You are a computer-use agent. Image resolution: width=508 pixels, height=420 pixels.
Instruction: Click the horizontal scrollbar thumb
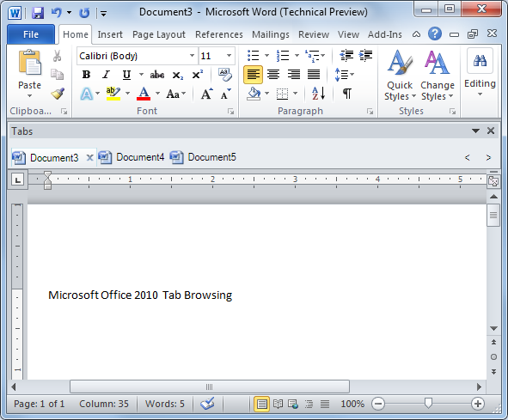(x=210, y=387)
